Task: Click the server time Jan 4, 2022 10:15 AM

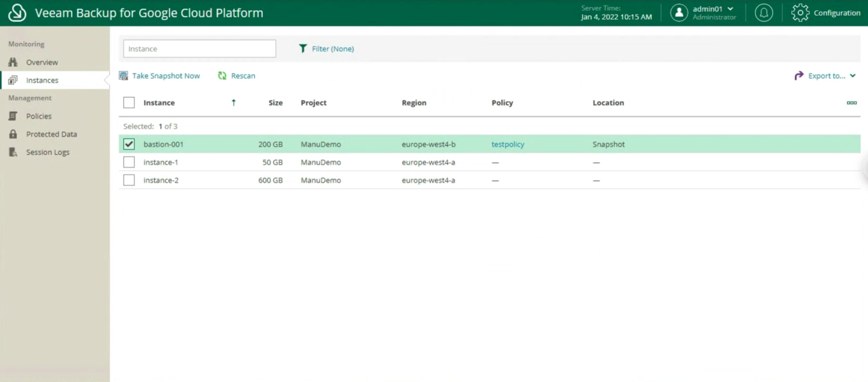Action: [x=616, y=17]
